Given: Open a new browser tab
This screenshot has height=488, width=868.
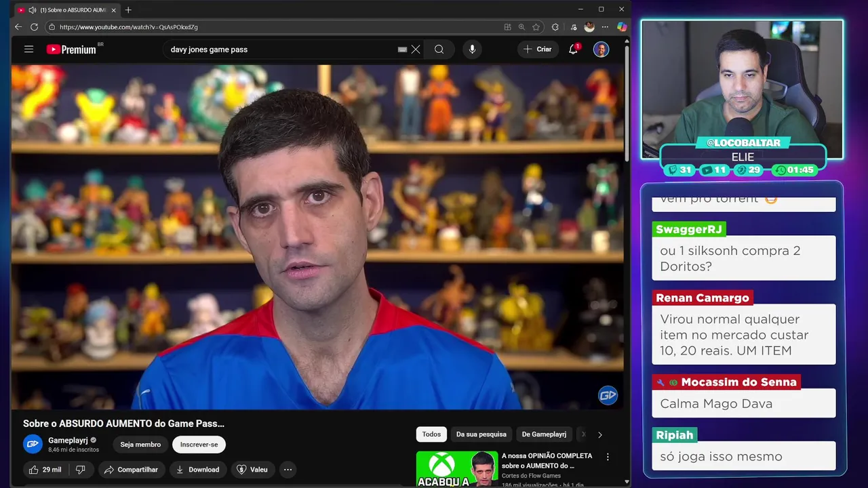Looking at the screenshot, I should coord(128,9).
